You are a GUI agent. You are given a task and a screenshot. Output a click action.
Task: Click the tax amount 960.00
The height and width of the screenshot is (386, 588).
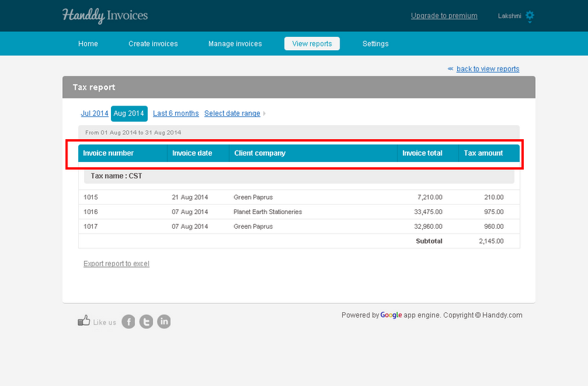click(494, 226)
